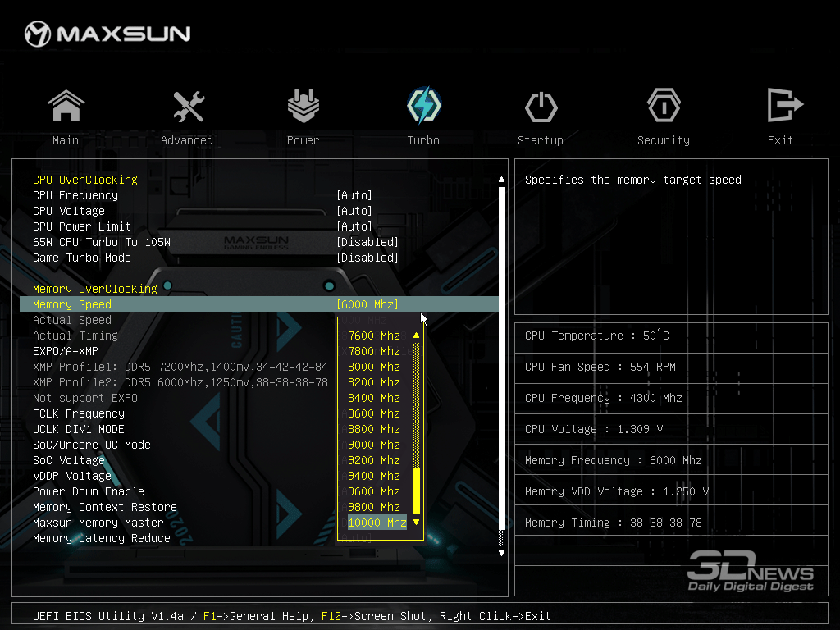This screenshot has width=840, height=630.
Task: Select the EXPO/A-XMP setting
Action: pyautogui.click(x=66, y=351)
